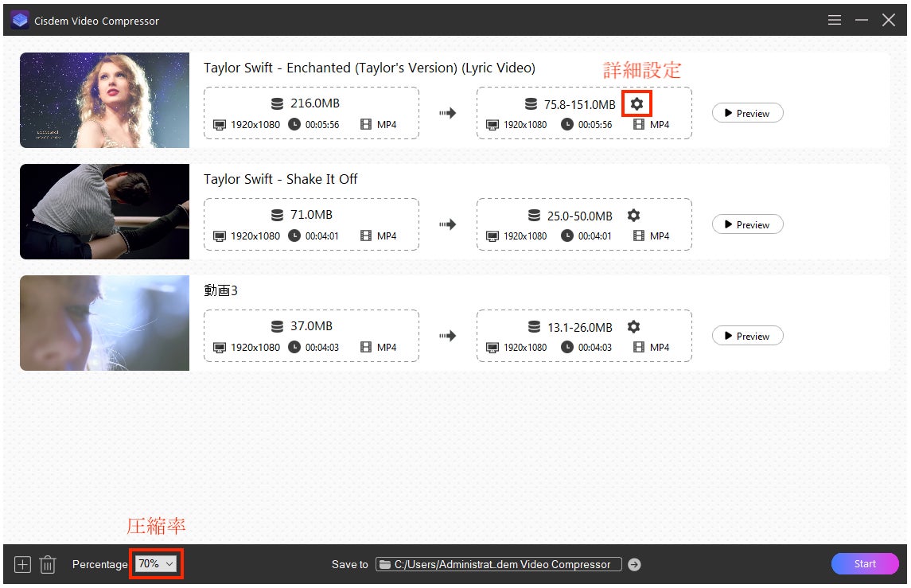Preview the Shake It Off video
Viewport: 911px width, 588px height.
[x=747, y=225]
